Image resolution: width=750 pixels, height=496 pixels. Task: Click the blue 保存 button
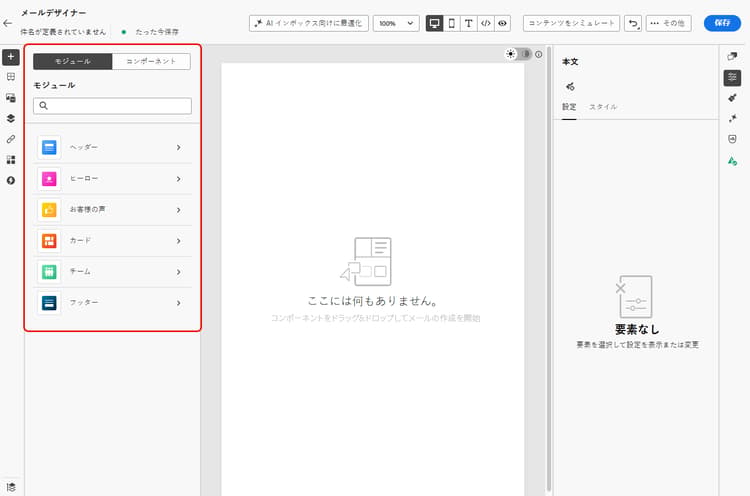(722, 23)
